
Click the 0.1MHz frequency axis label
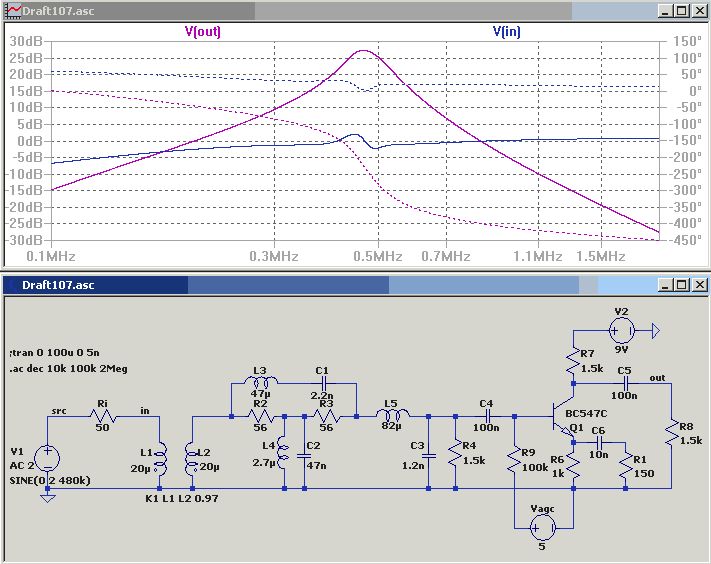click(x=51, y=256)
